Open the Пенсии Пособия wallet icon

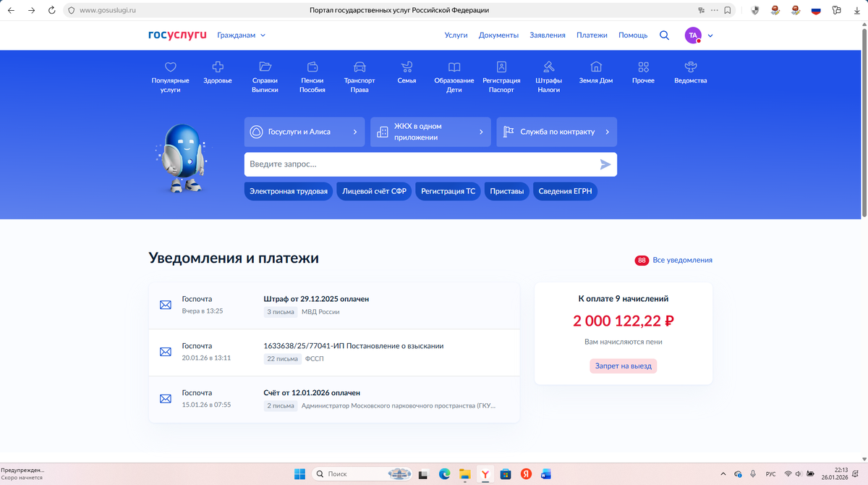[x=312, y=67]
